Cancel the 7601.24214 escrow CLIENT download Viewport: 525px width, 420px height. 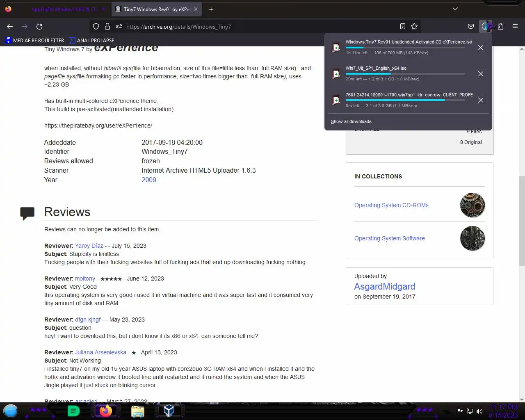481,100
